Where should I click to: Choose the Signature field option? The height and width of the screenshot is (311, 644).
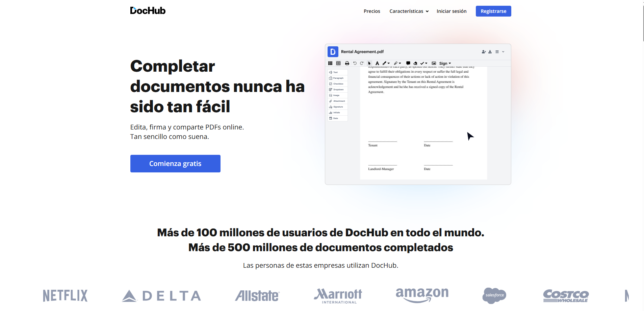pos(338,107)
